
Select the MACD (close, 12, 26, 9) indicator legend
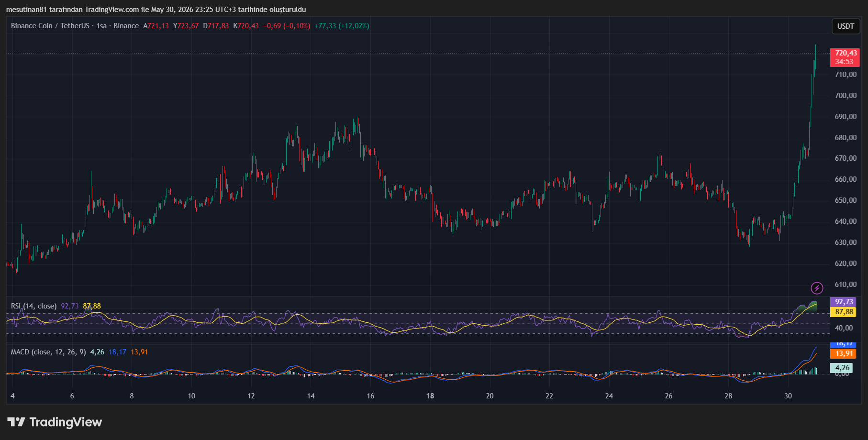48,352
